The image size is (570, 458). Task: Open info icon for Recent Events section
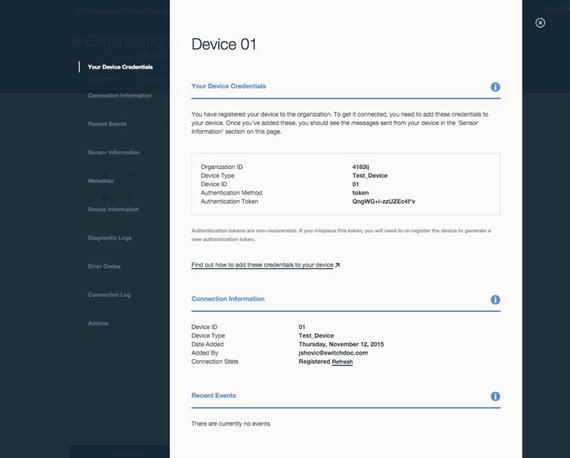495,396
